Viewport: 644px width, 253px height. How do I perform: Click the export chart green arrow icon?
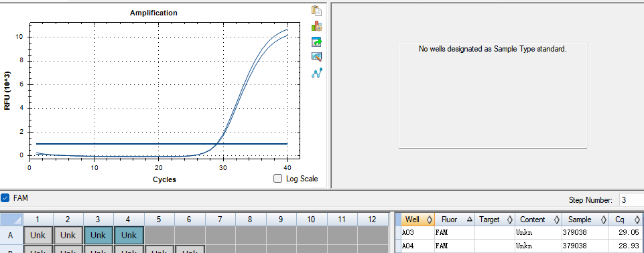pyautogui.click(x=317, y=41)
